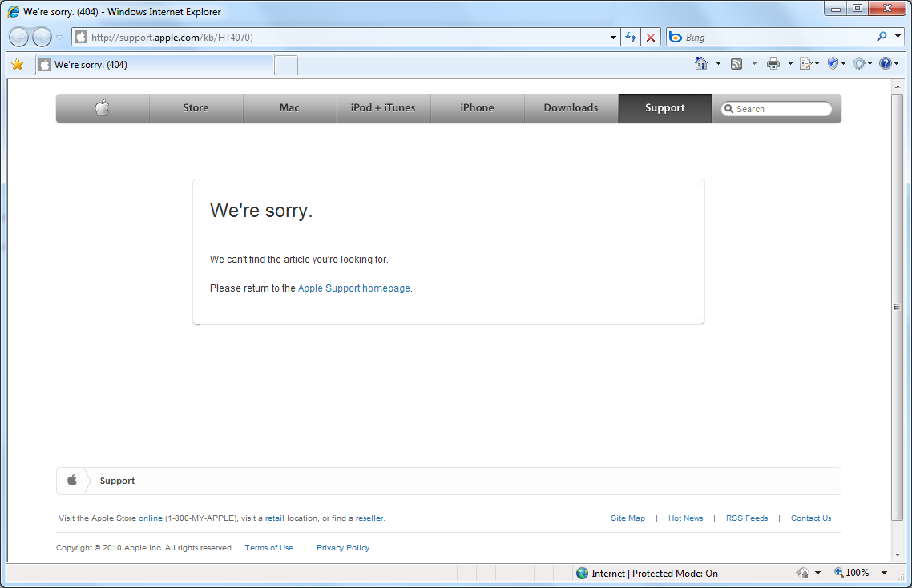This screenshot has width=912, height=588.
Task: Open the Safety menu shield icon
Action: click(837, 63)
